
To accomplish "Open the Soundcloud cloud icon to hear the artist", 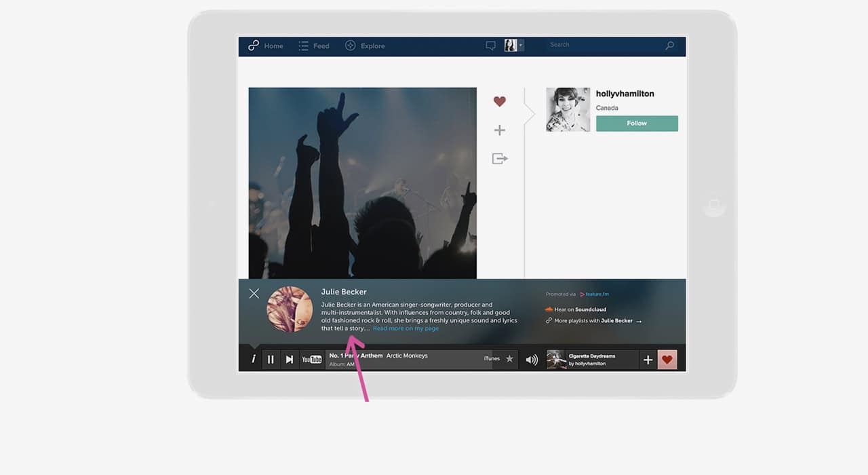I will (x=550, y=308).
